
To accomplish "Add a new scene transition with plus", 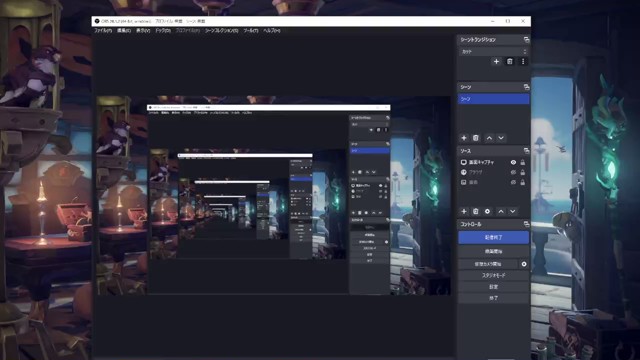I will pyautogui.click(x=496, y=62).
